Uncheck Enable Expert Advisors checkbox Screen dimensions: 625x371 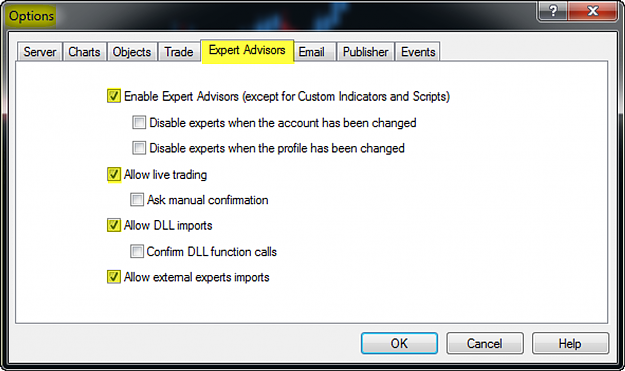pos(114,96)
